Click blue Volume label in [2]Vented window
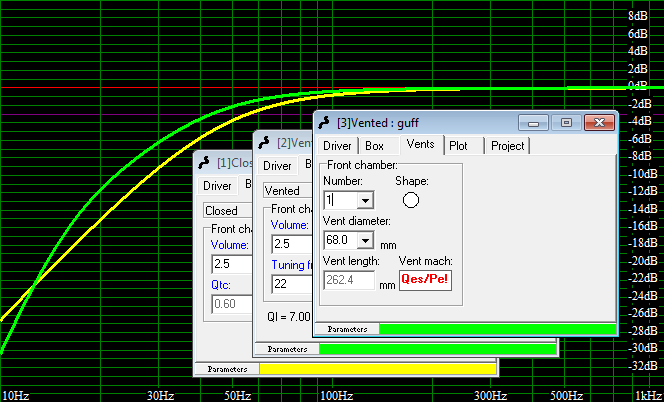The image size is (664, 402). point(290,225)
